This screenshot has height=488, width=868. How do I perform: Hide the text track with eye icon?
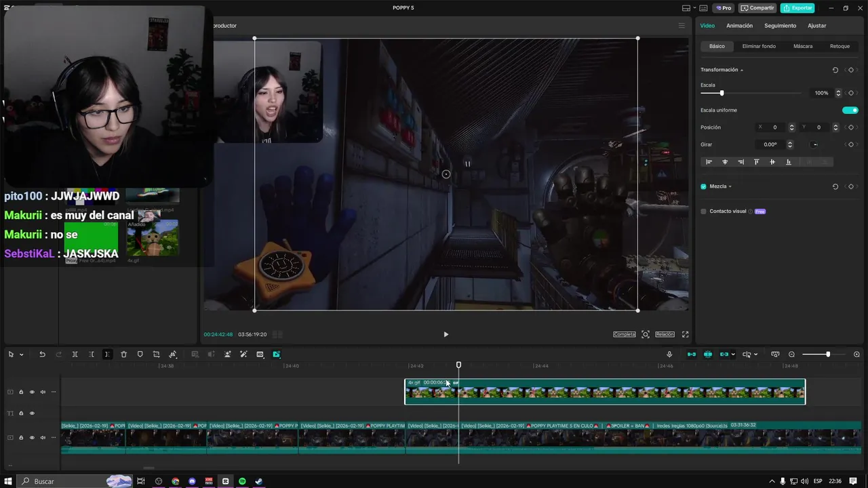click(32, 413)
